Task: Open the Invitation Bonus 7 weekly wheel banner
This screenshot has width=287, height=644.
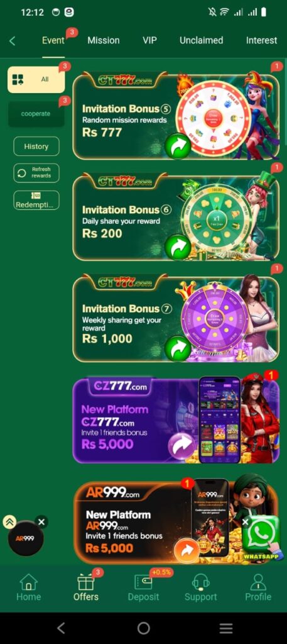Action: 176,319
